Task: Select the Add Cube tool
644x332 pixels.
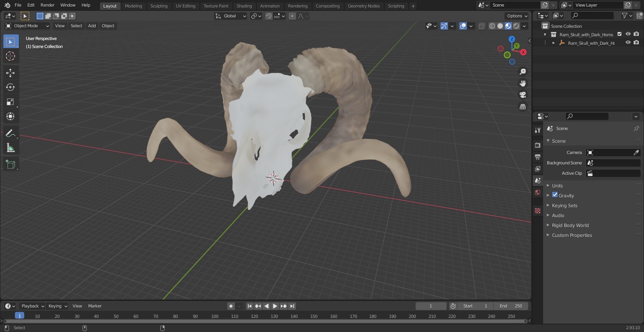Action: point(10,164)
